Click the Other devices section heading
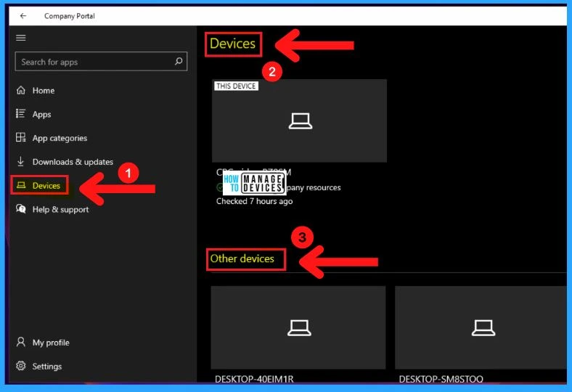This screenshot has width=572, height=392. pos(242,258)
